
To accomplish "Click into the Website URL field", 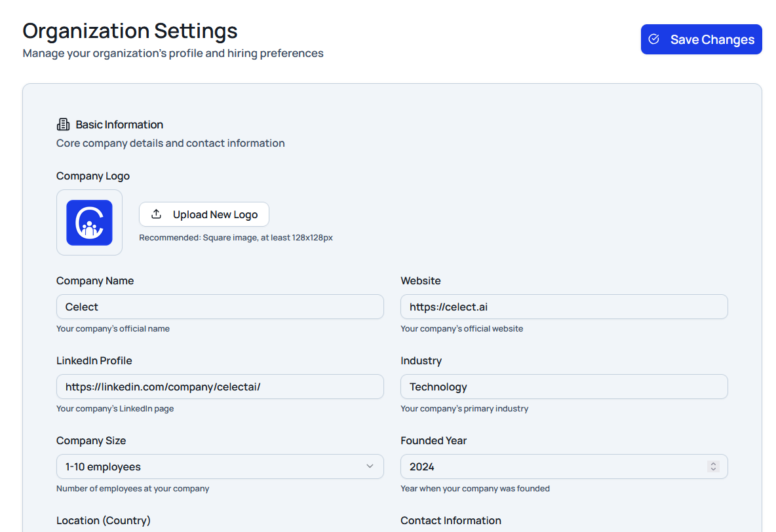I will coord(564,307).
